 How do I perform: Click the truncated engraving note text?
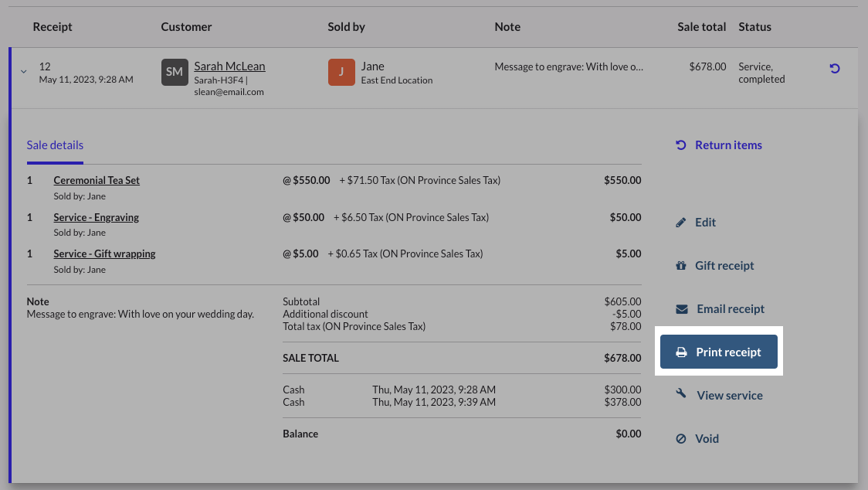tap(568, 67)
